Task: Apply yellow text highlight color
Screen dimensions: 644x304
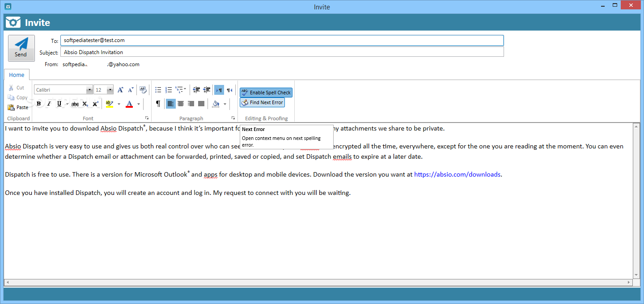Action: (110, 104)
